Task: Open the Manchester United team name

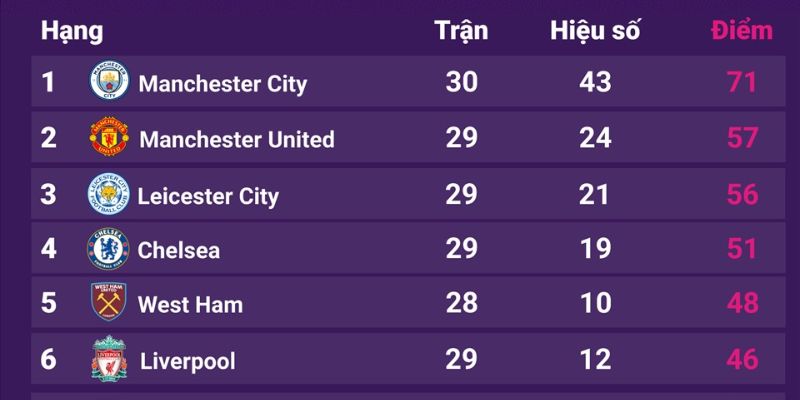Action: pos(237,139)
